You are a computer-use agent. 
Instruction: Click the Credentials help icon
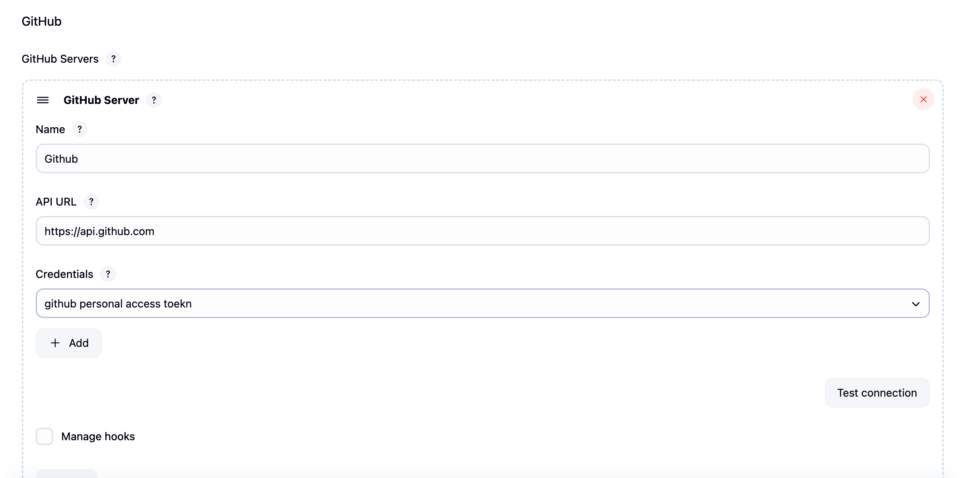(x=108, y=274)
